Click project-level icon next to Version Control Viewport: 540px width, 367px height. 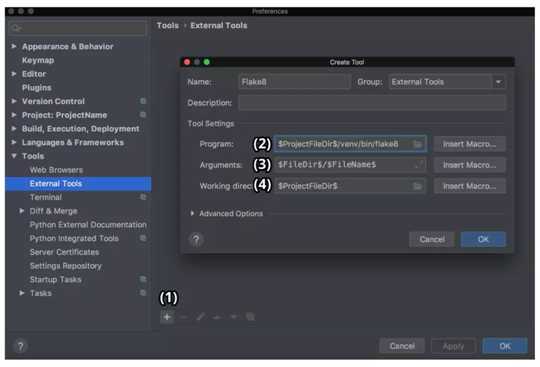point(143,101)
